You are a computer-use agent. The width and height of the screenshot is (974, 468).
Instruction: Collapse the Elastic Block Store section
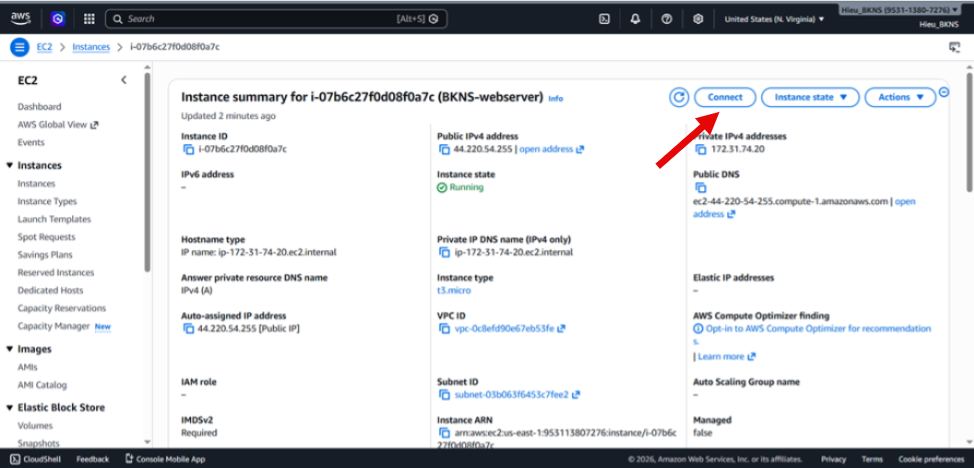[9, 408]
